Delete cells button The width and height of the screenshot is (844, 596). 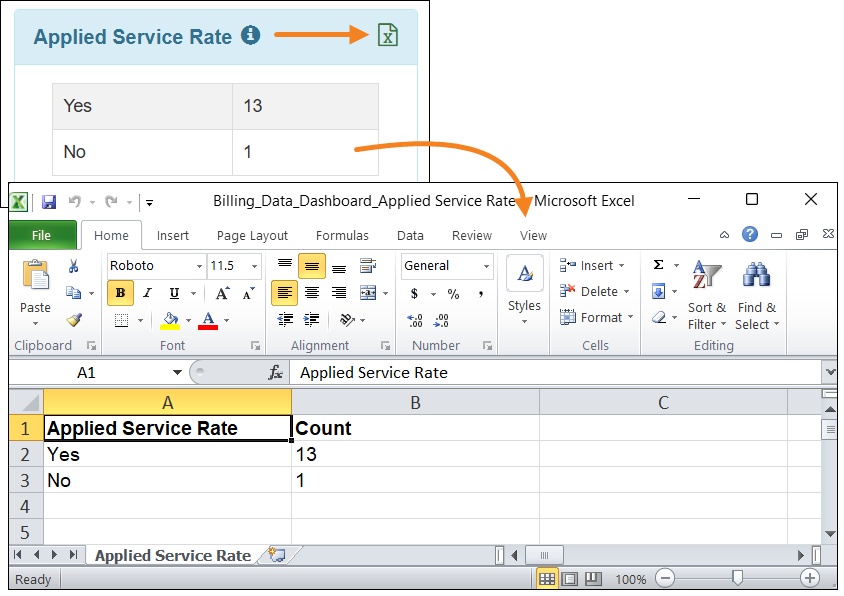click(594, 291)
